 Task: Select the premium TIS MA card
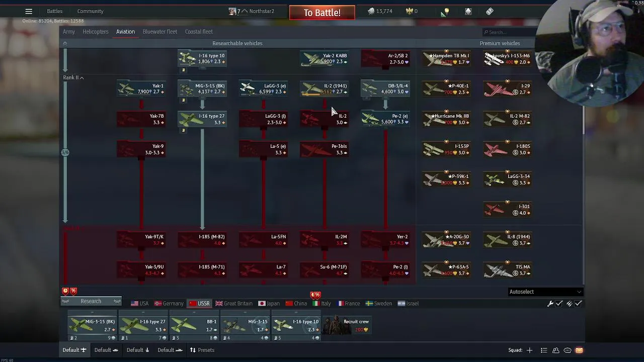507,270
